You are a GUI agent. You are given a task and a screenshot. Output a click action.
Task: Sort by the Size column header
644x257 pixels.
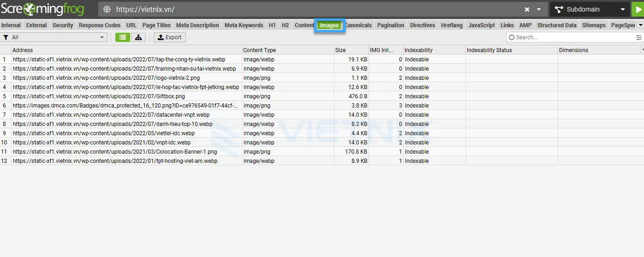pos(351,50)
